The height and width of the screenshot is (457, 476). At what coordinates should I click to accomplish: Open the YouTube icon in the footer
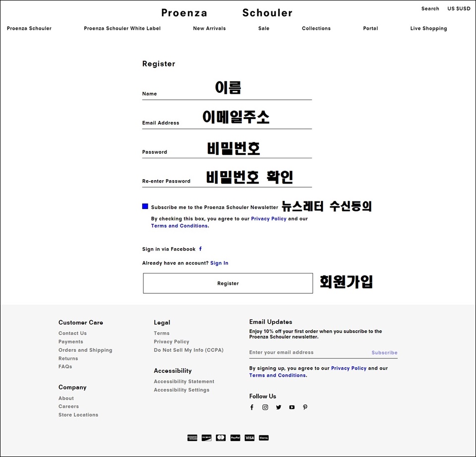292,407
